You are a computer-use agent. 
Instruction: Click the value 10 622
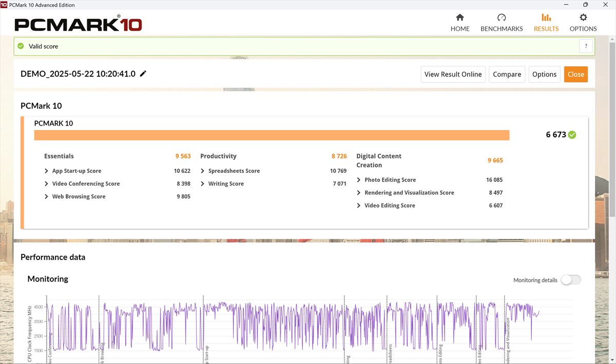coord(182,171)
